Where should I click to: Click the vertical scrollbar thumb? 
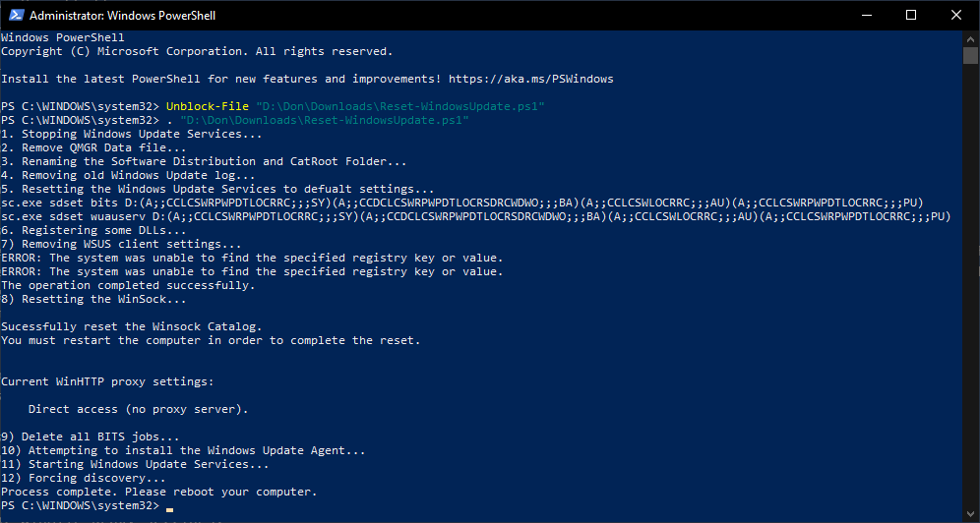pos(970,55)
